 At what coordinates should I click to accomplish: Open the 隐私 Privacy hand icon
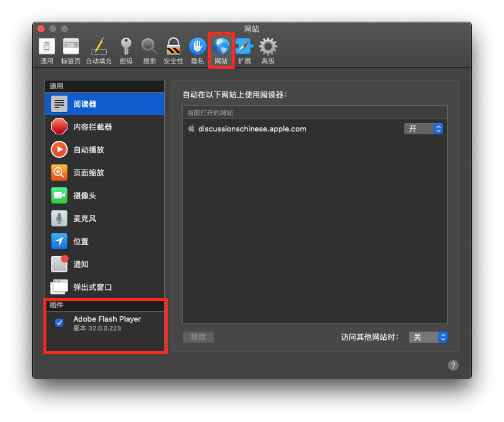[x=197, y=50]
